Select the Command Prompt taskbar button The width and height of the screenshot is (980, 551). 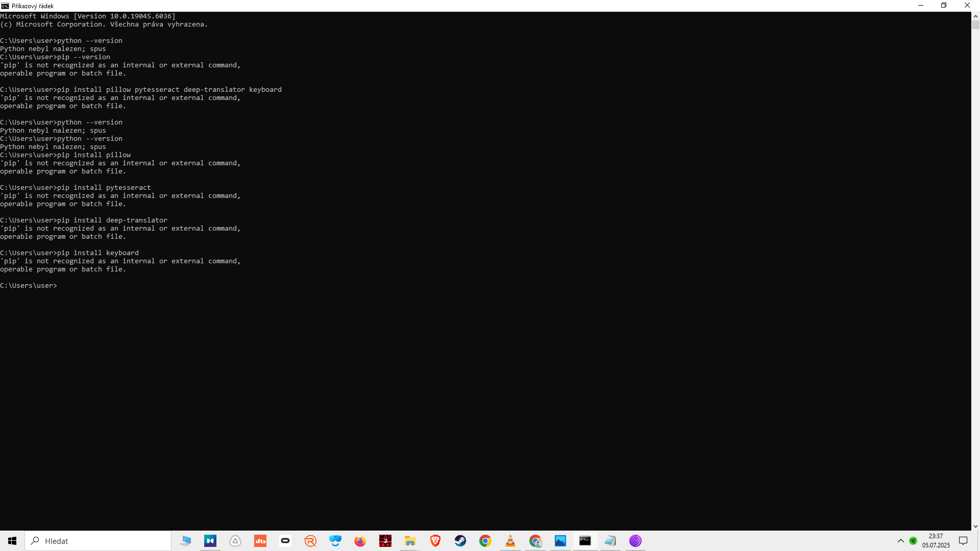pos(585,541)
